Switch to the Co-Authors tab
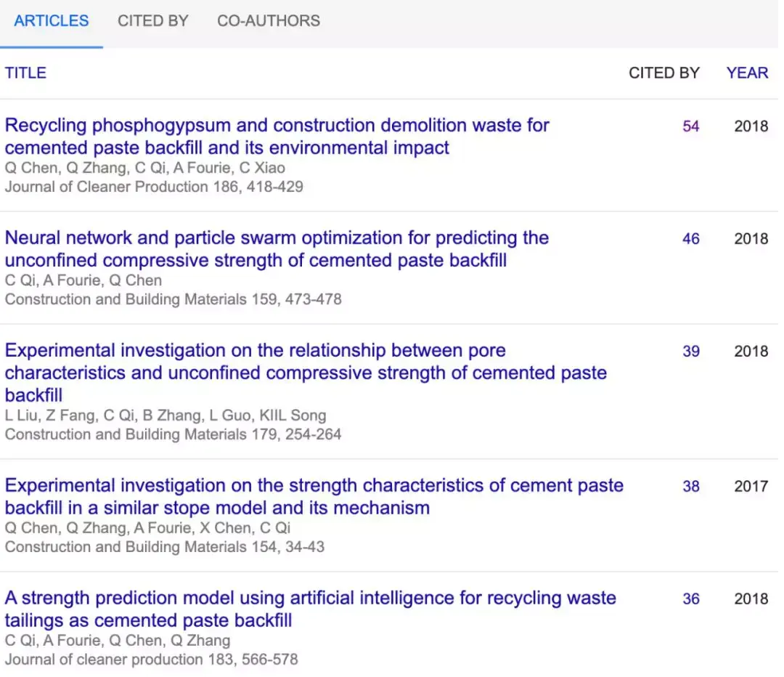This screenshot has height=677, width=784. [269, 21]
